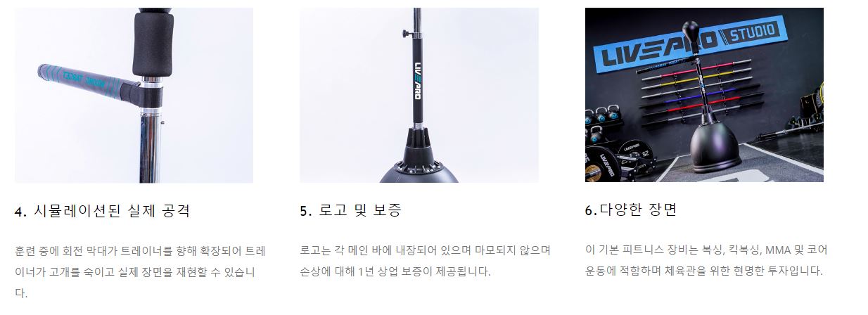View the LIVEPRO Studio gym scene photo
The height and width of the screenshot is (315, 868).
coord(704,95)
